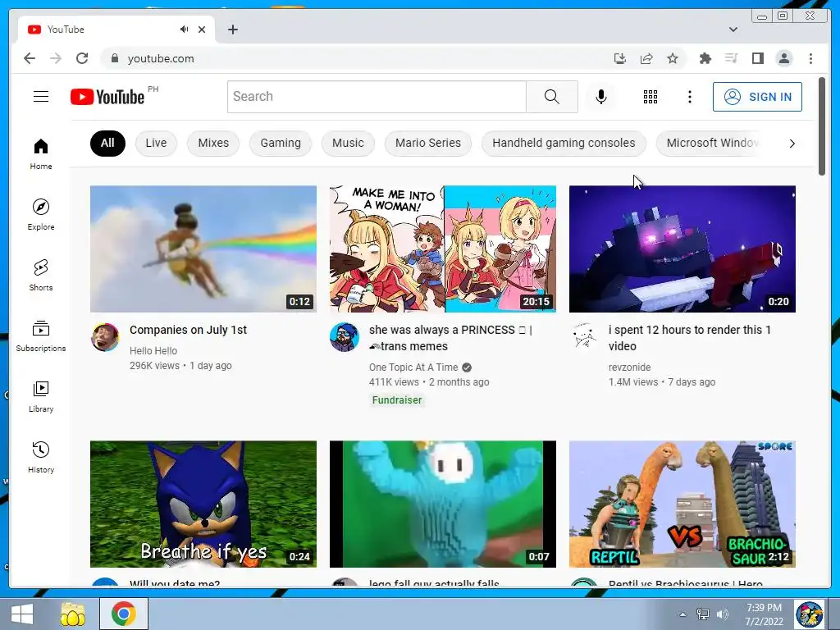
Task: Click the page vertical scrollbar
Action: point(822,126)
